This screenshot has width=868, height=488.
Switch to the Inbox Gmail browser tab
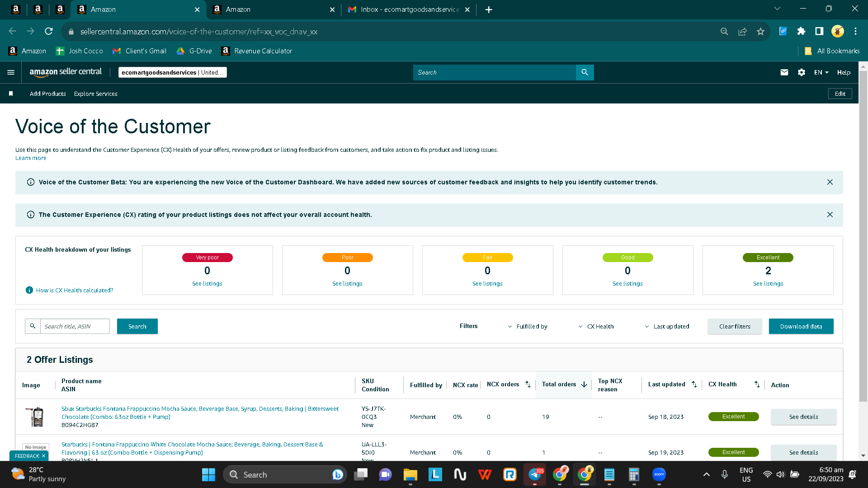(x=409, y=9)
